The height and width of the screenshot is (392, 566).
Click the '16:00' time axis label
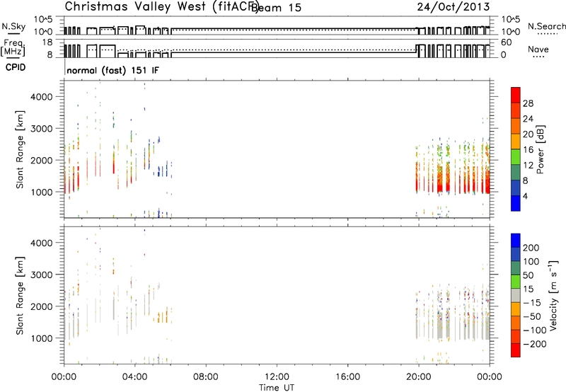point(347,377)
